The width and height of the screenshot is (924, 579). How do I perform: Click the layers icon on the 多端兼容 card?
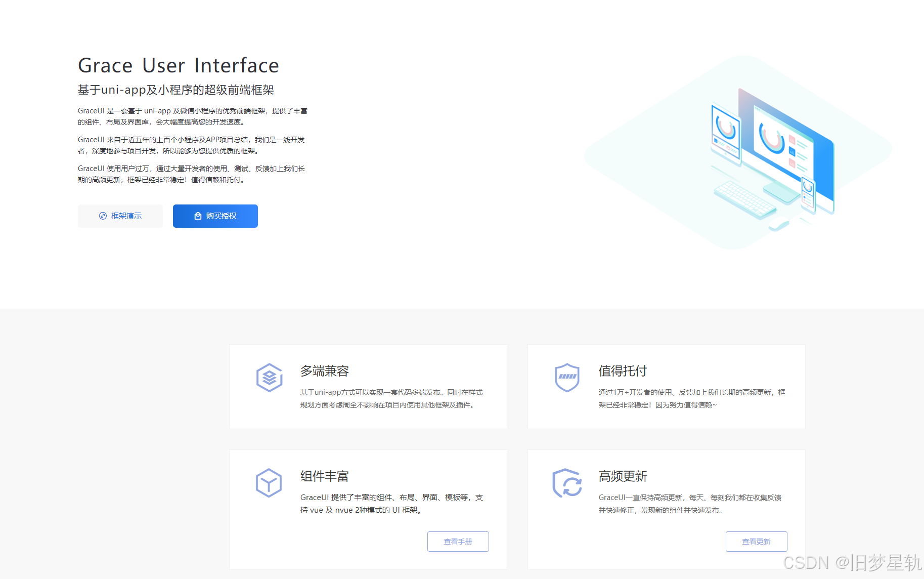coord(269,377)
